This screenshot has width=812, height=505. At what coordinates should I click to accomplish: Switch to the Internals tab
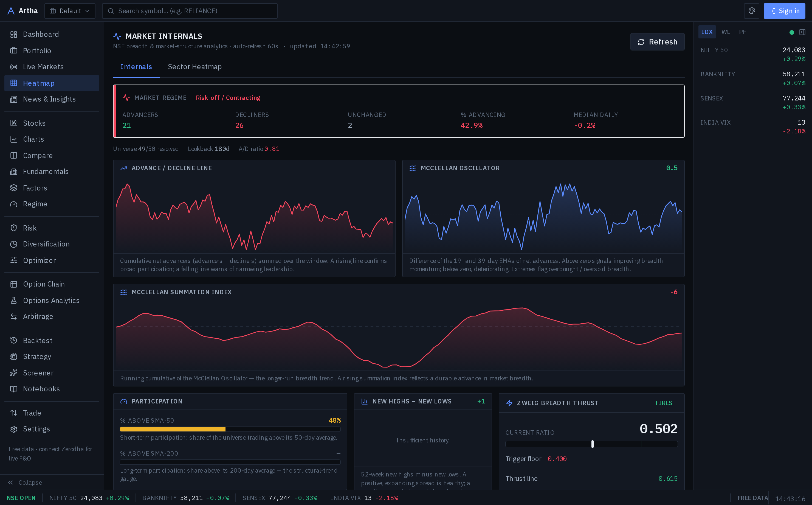136,67
